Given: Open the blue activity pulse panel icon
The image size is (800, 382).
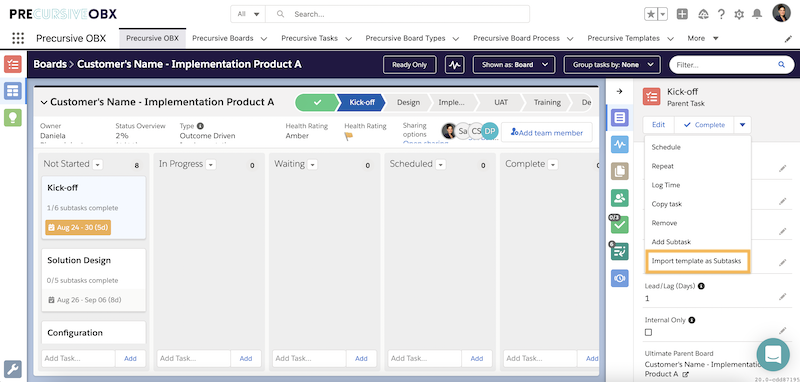Looking at the screenshot, I should pyautogui.click(x=619, y=144).
